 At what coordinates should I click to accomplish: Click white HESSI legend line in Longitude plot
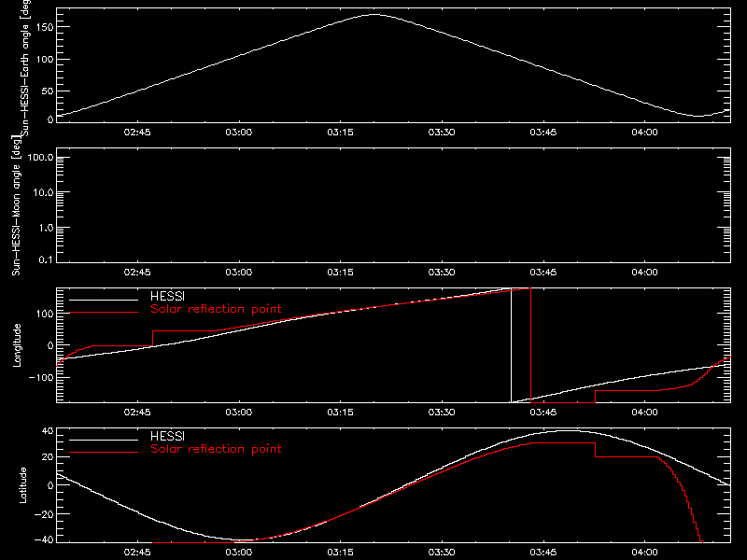coord(104,300)
